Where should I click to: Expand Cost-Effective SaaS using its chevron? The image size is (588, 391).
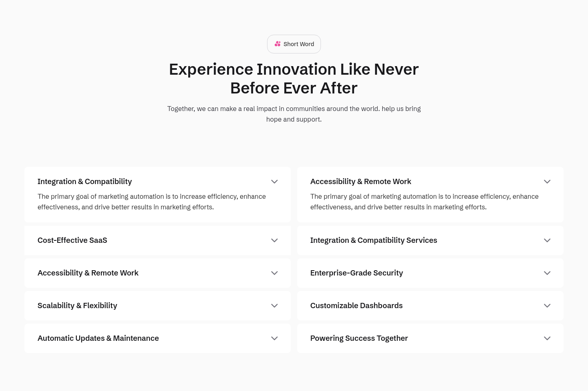(274, 240)
